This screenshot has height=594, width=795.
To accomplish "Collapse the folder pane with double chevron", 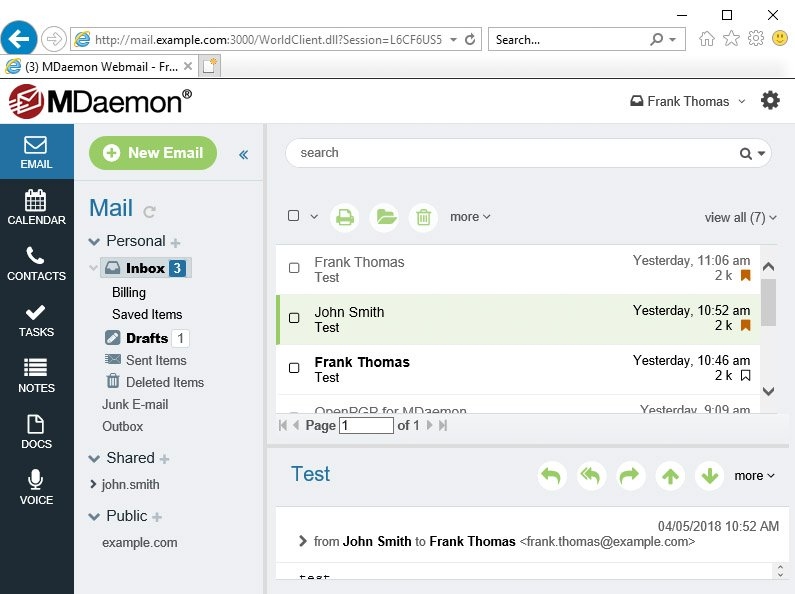I will pos(243,155).
